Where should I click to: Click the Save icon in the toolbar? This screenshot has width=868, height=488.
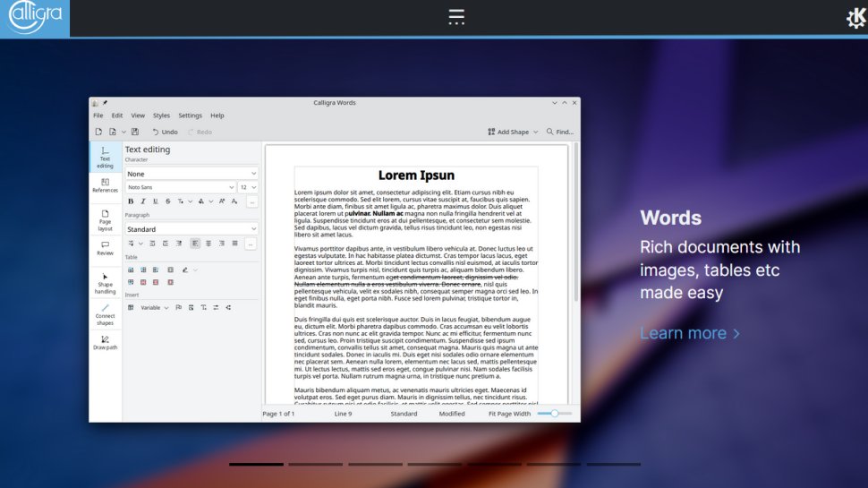(x=135, y=132)
